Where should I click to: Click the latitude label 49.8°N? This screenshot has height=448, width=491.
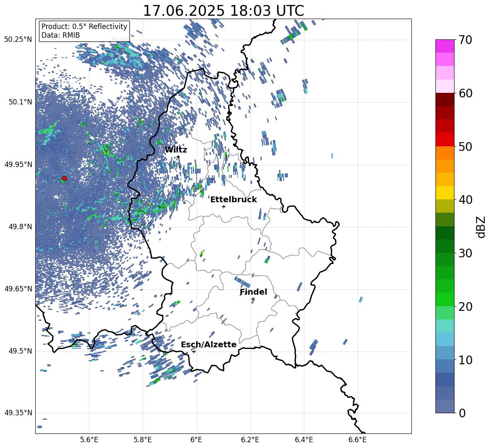coord(20,227)
